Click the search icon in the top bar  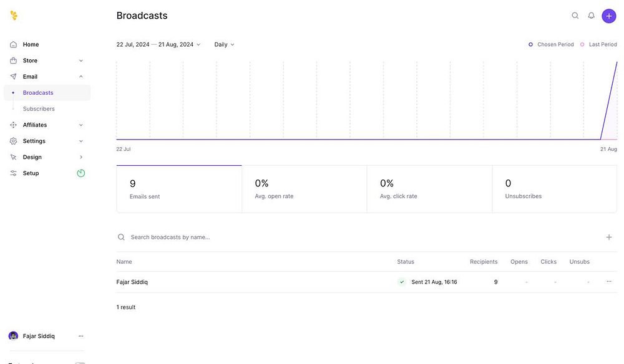click(x=575, y=16)
